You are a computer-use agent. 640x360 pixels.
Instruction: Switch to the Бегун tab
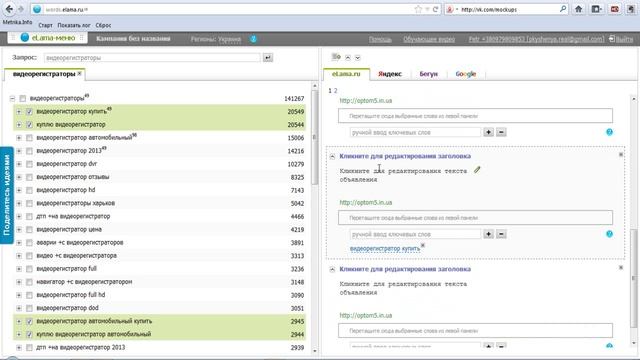point(429,74)
